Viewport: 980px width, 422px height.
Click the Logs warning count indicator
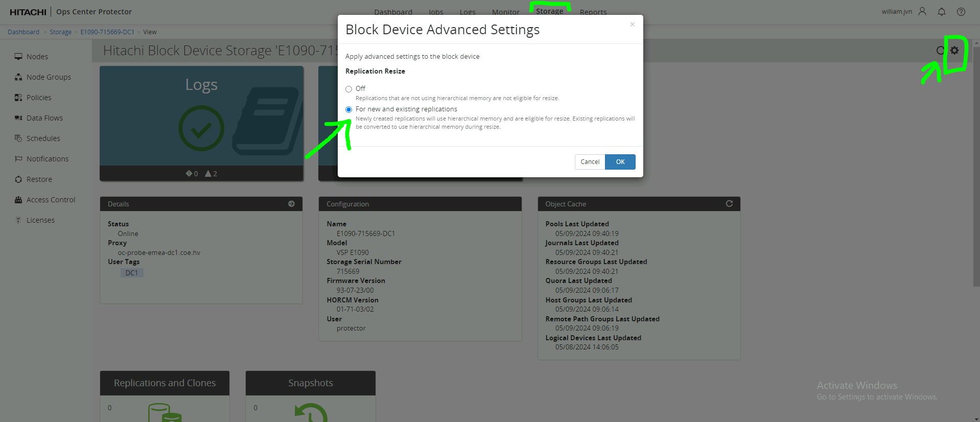[x=211, y=174]
